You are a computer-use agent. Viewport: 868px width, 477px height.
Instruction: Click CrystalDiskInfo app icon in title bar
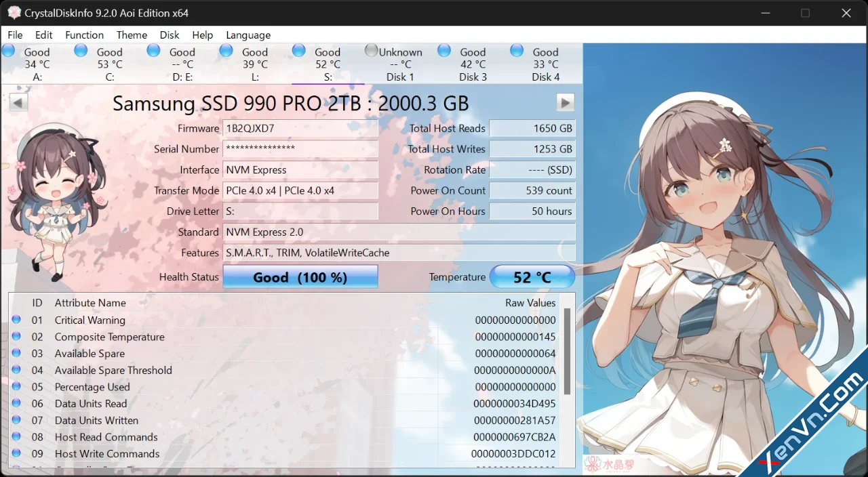14,13
